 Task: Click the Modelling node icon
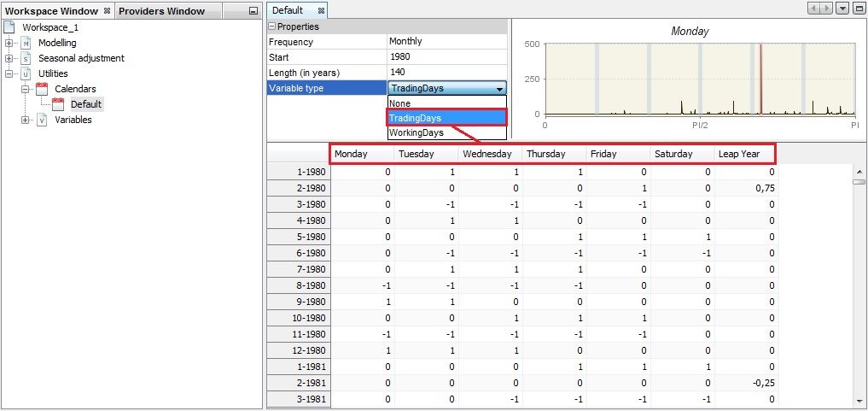26,43
